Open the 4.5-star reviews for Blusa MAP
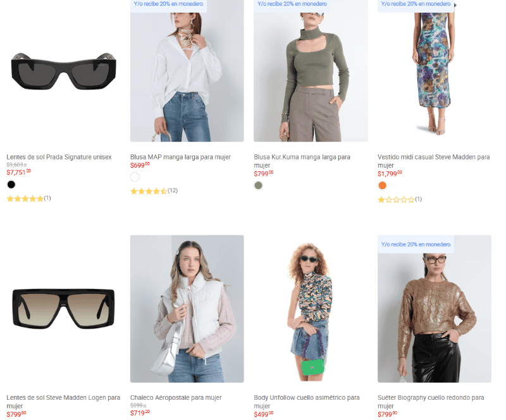Viewport: 506px width, 420px height. [x=149, y=191]
